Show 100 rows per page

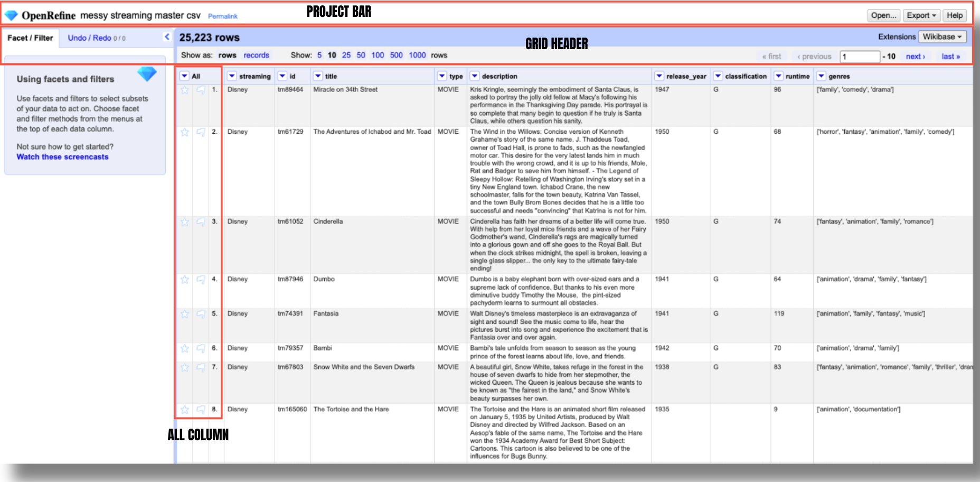click(378, 55)
